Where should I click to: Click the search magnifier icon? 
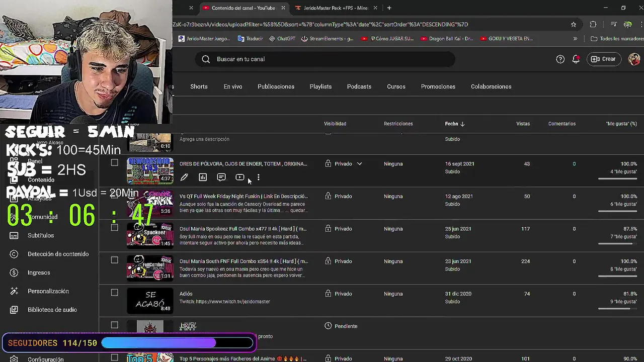tap(206, 59)
